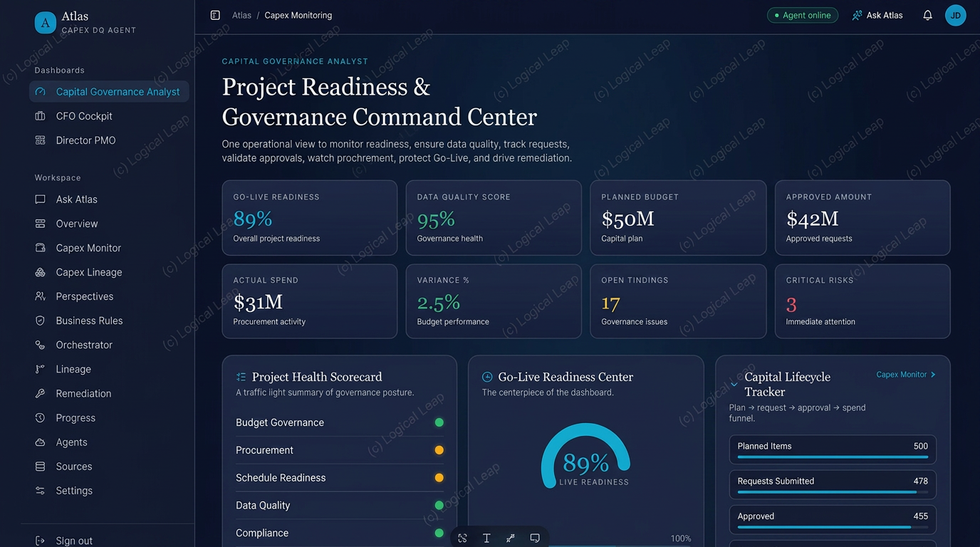Select the arrow tool in the floating toolbar
This screenshot has width=980, height=547.
tap(511, 538)
